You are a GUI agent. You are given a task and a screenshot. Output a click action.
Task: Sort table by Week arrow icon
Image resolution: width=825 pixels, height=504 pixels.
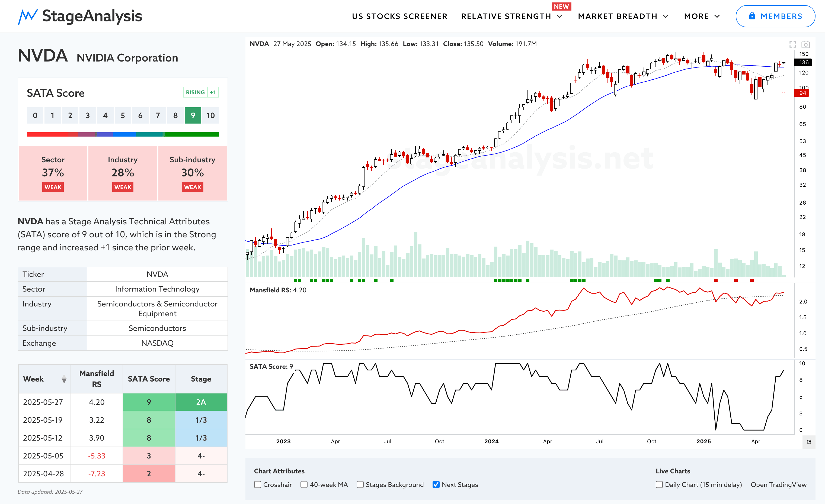(x=64, y=379)
